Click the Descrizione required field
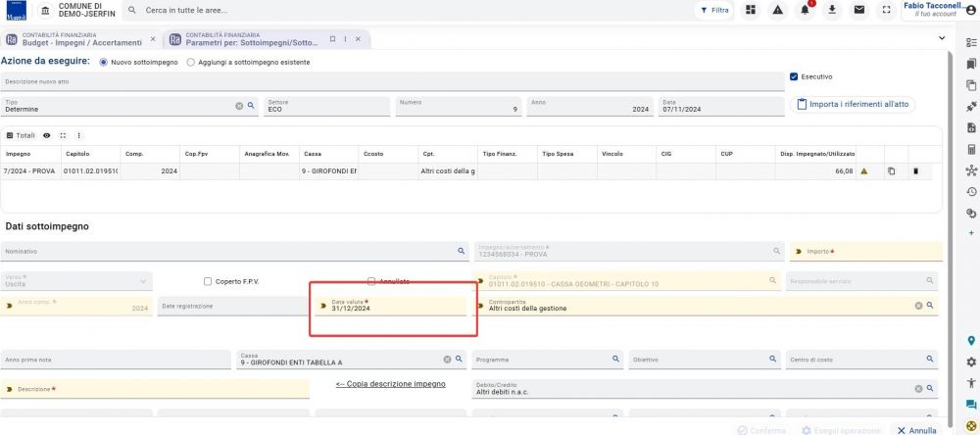Screen dimensions: 980x435 click(x=155, y=389)
